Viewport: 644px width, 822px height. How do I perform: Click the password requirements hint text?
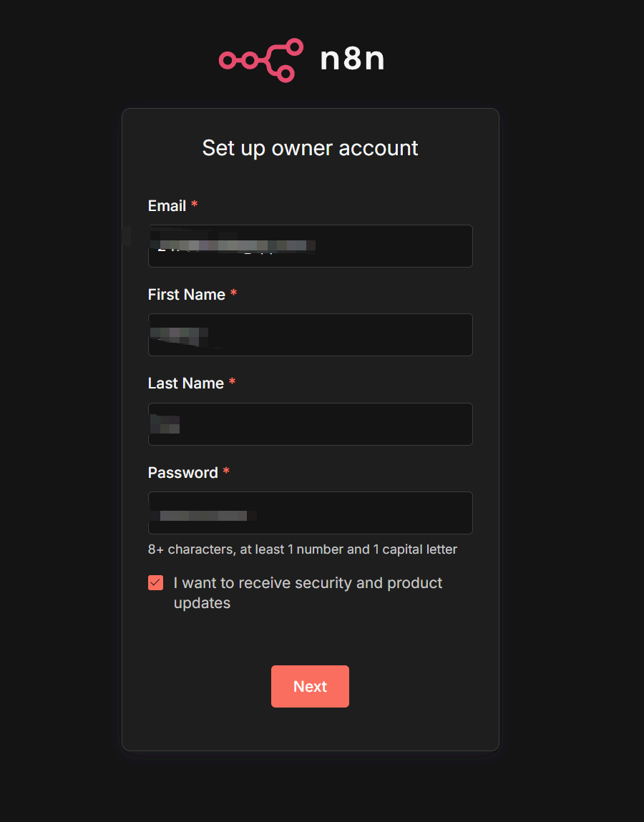coord(302,549)
